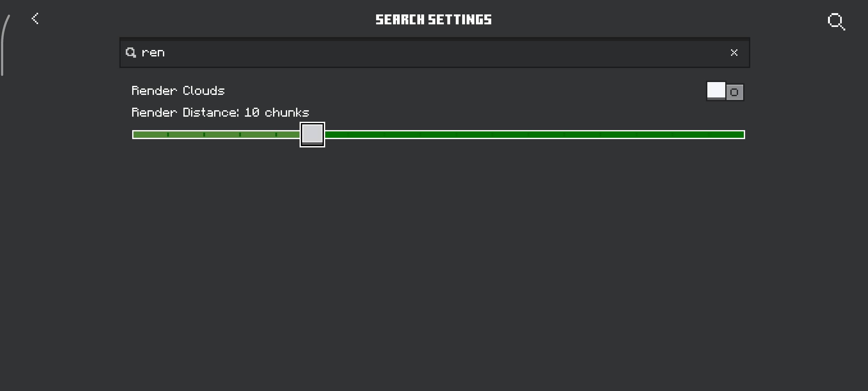Switch off the Render Clouds setting
868x391 pixels.
tap(725, 91)
